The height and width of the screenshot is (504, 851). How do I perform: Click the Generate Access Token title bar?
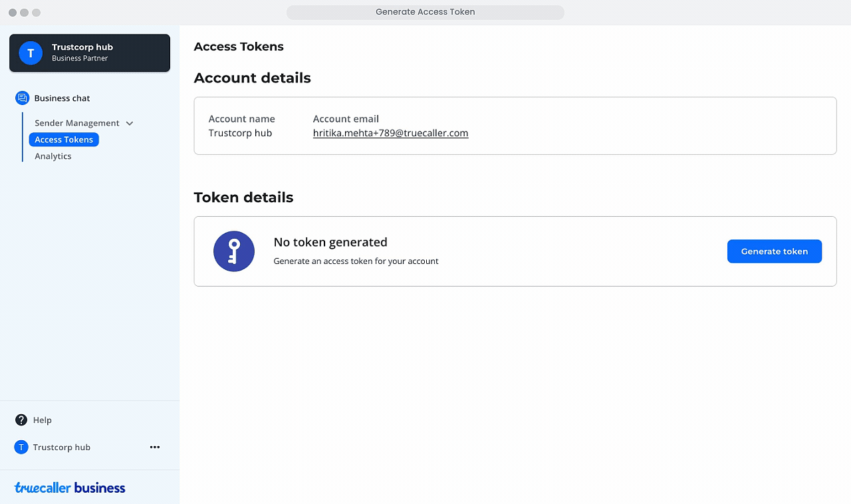(x=425, y=12)
